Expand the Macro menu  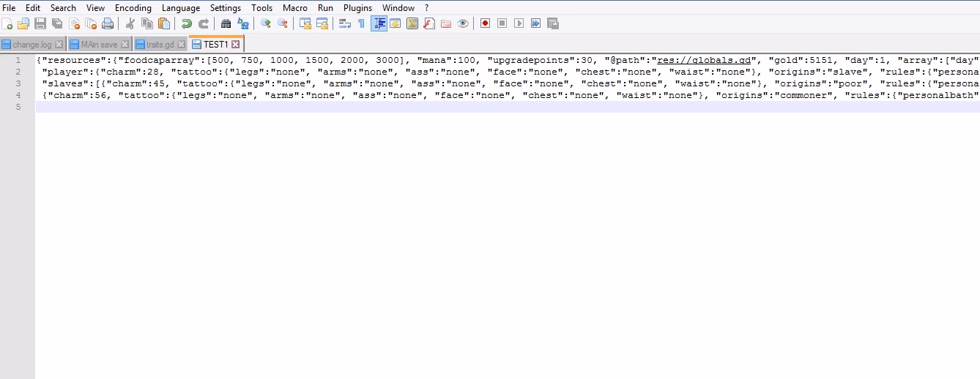294,7
